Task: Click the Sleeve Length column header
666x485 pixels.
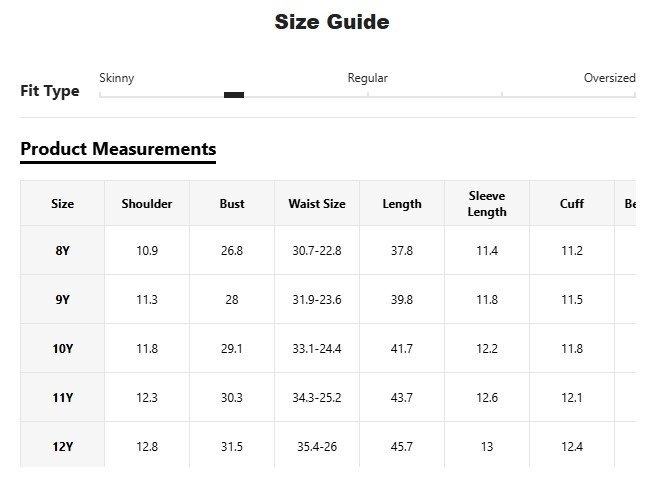Action: click(487, 204)
